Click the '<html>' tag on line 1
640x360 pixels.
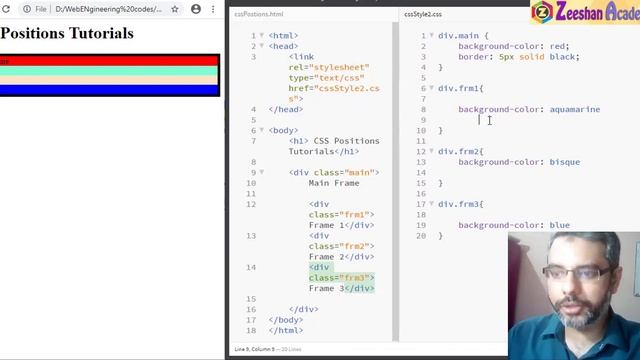click(283, 36)
